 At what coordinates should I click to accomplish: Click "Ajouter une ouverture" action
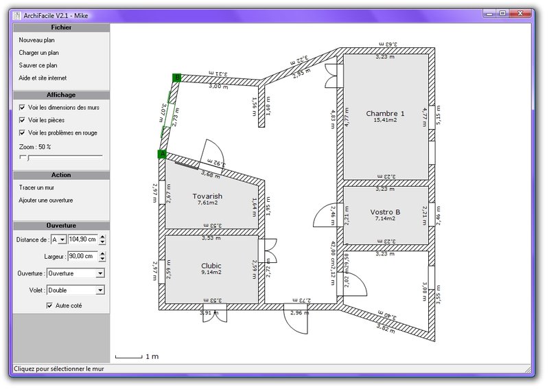pyautogui.click(x=46, y=200)
